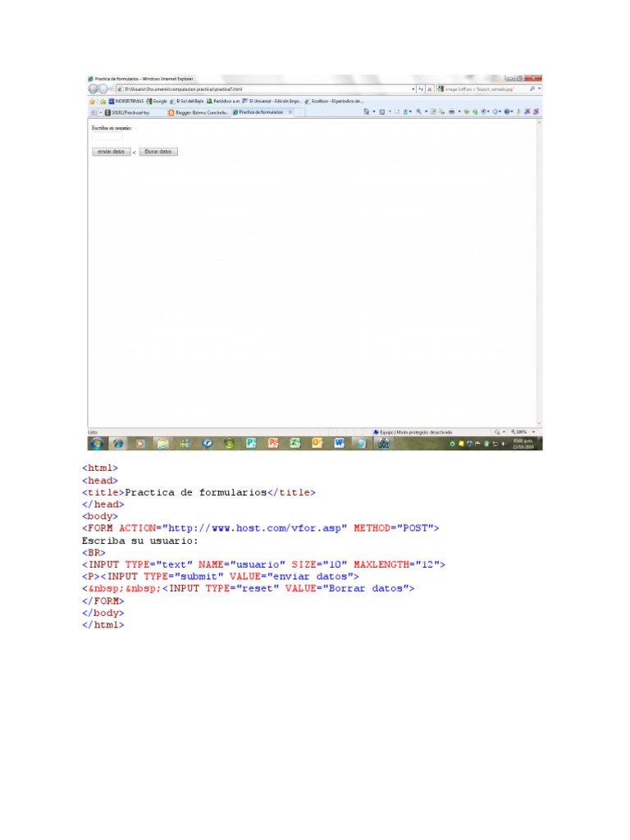The width and height of the screenshot is (630, 840).
Task: Open the Excel taskbar icon
Action: point(295,444)
